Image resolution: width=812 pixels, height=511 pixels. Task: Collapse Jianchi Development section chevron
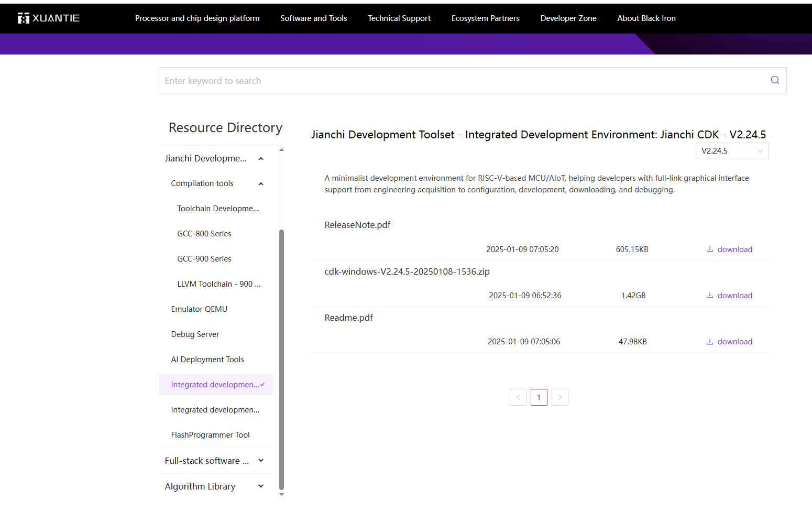(x=261, y=159)
